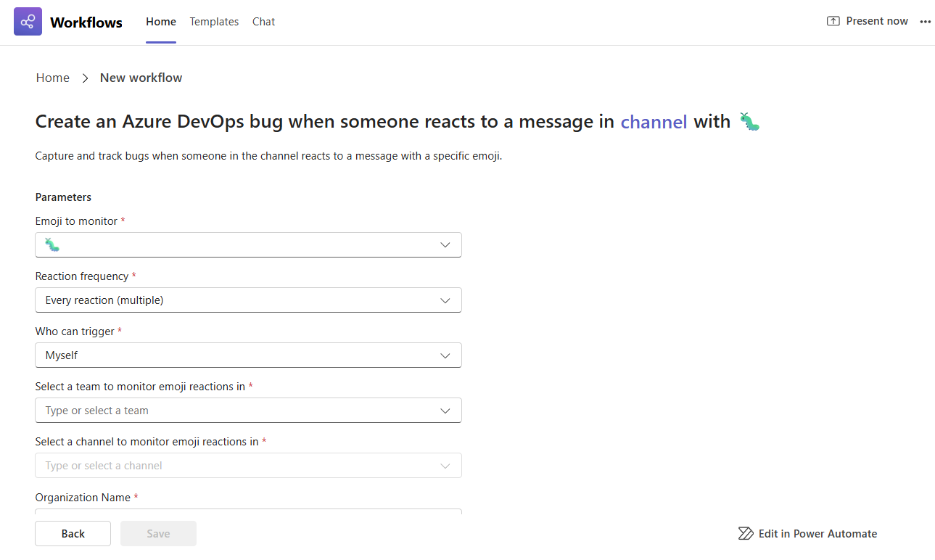
Task: Click the Organization Name label
Action: point(83,498)
